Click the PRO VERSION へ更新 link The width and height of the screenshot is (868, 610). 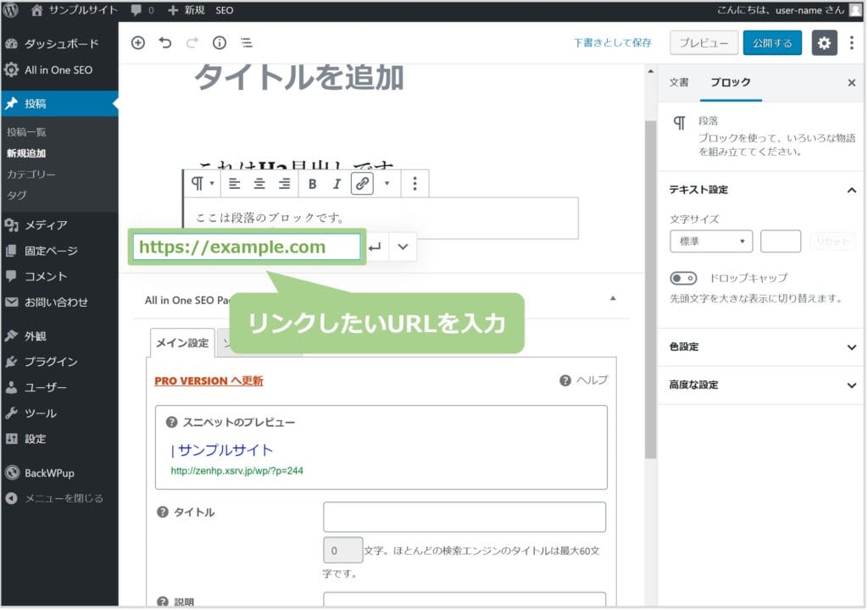pos(209,381)
